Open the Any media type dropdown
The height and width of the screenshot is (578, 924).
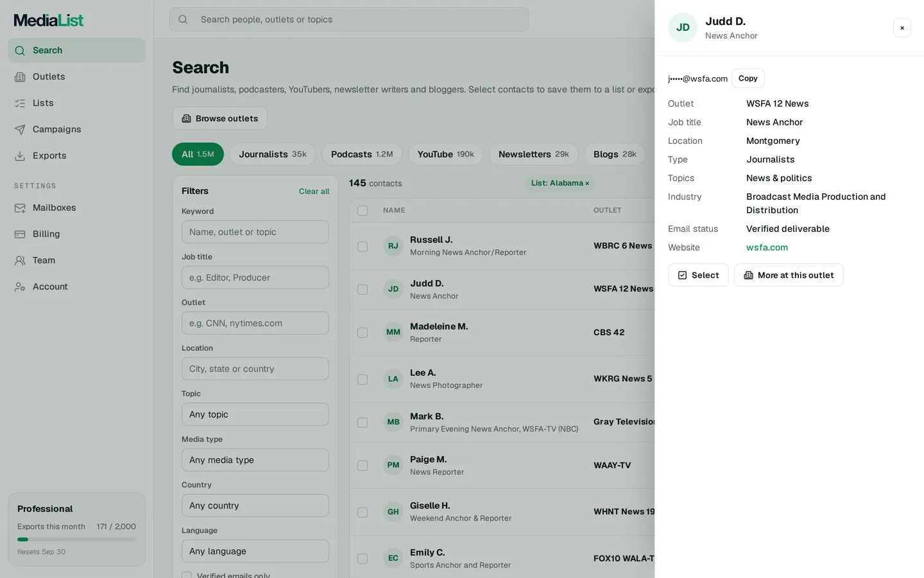pyautogui.click(x=255, y=460)
